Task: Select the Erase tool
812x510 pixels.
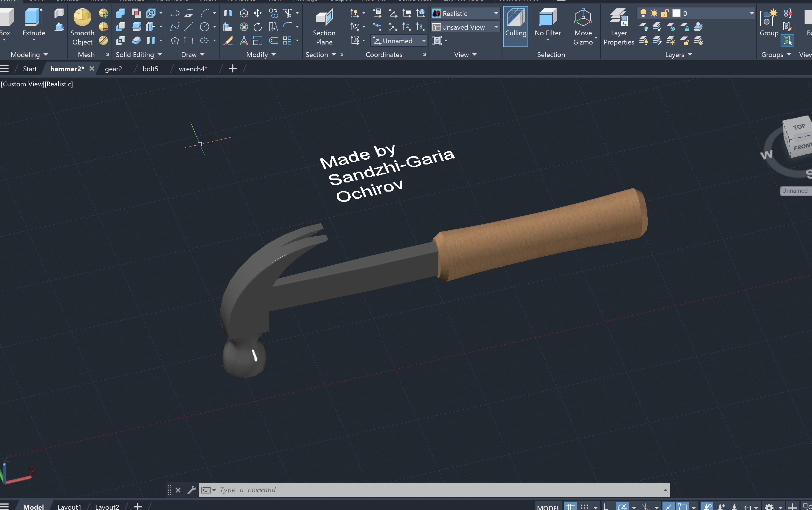Action: pyautogui.click(x=228, y=41)
